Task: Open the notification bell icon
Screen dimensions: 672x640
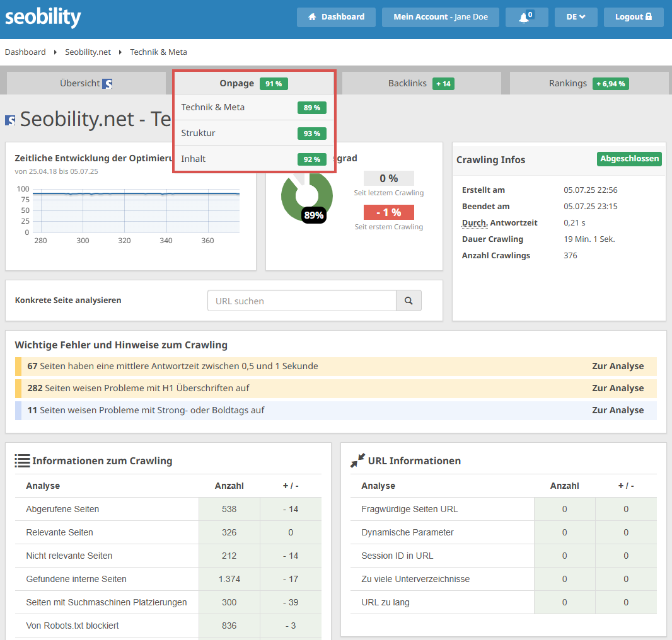Action: 526,17
